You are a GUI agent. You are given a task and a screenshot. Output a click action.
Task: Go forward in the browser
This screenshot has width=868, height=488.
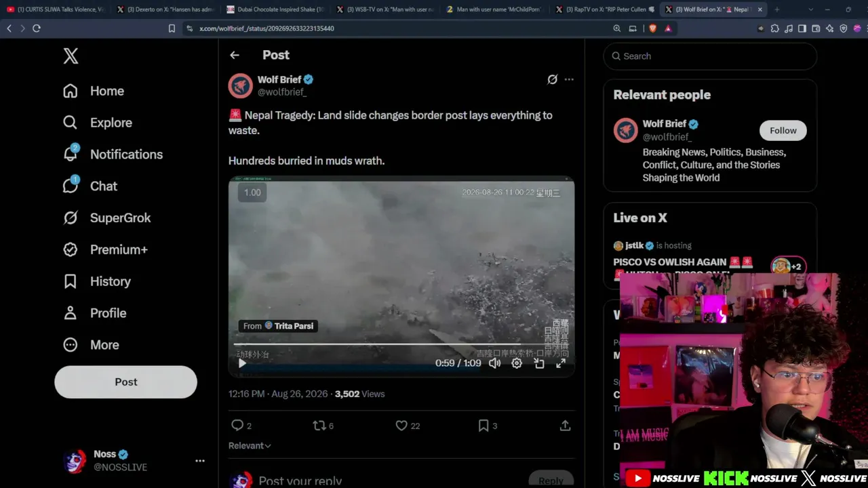tap(22, 28)
